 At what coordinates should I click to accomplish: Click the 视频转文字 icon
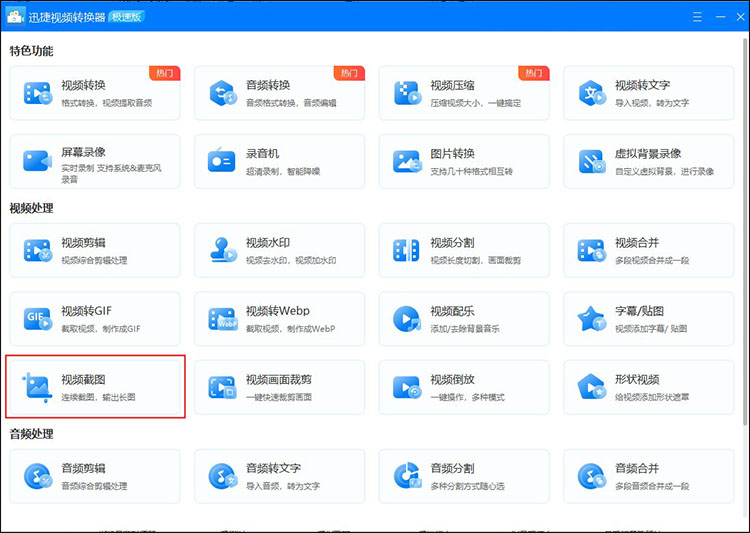coord(592,93)
